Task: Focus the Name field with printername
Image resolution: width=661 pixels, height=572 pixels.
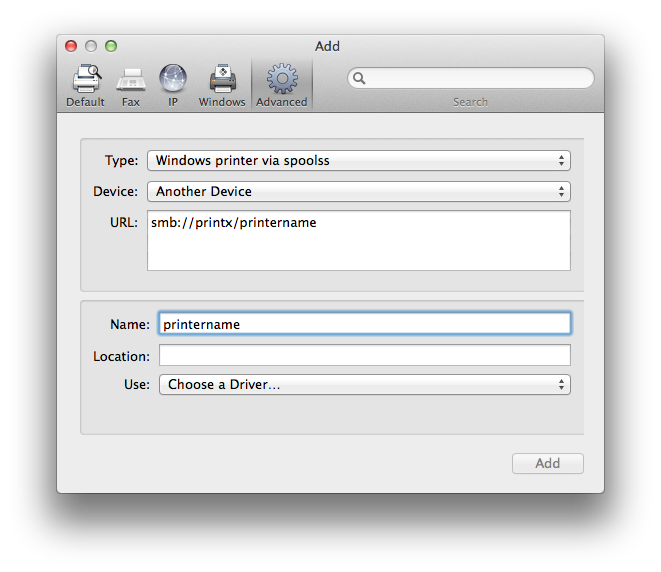Action: (x=365, y=324)
